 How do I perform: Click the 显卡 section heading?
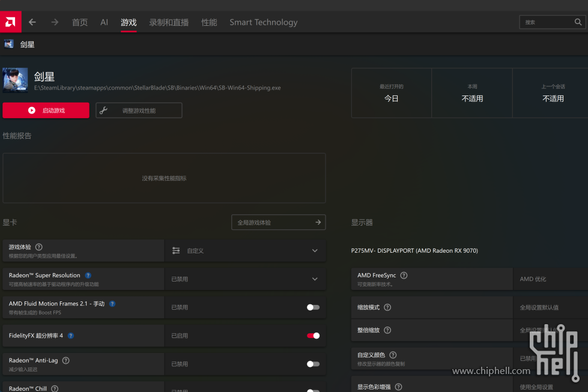point(10,222)
